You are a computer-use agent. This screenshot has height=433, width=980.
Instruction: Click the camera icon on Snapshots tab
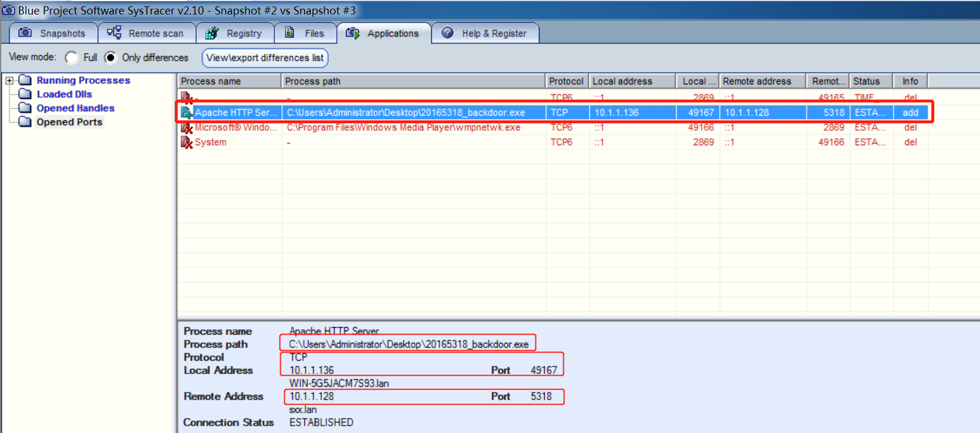(x=25, y=32)
